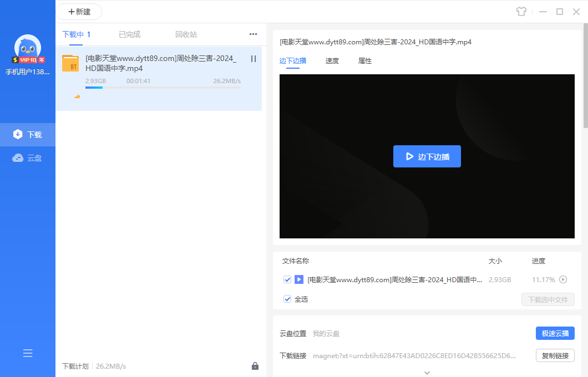Viewport: 588px width, 377px height.
Task: Click the lock icon in status bar
Action: point(255,366)
